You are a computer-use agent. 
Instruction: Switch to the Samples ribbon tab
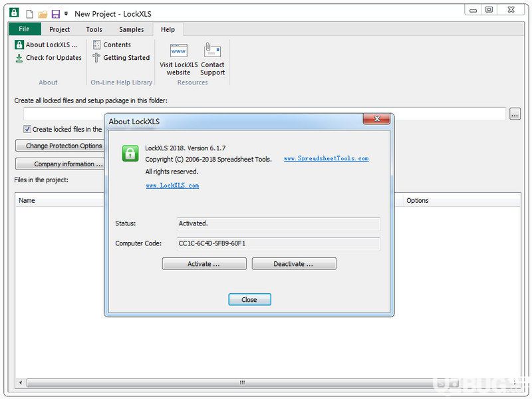131,29
